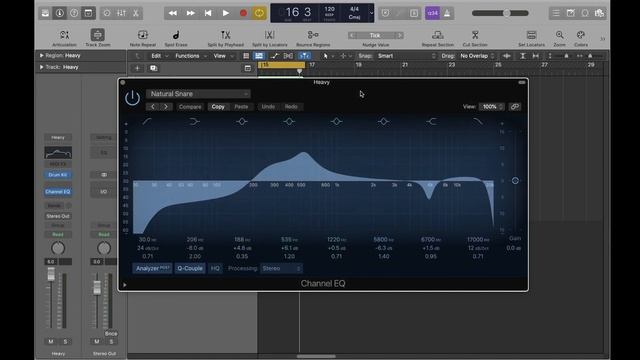Open List Editors icon
The image size is (640, 360).
[556, 13]
